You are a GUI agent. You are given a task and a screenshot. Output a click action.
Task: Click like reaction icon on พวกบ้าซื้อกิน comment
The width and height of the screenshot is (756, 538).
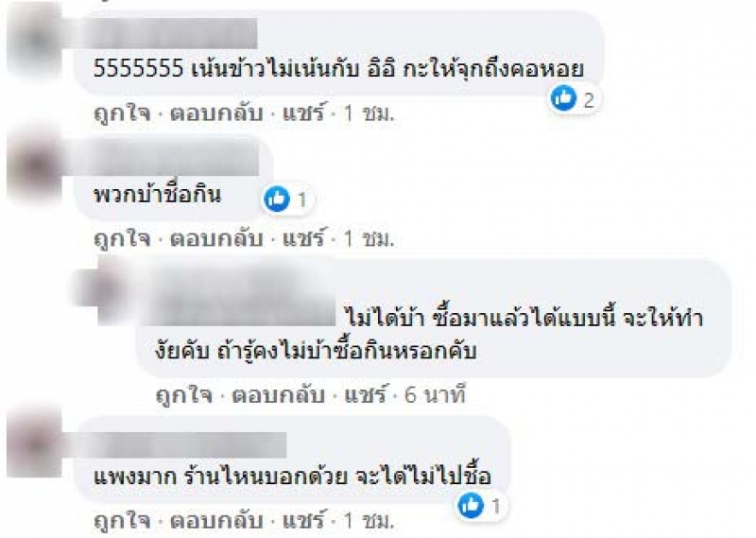pyautogui.click(x=277, y=199)
